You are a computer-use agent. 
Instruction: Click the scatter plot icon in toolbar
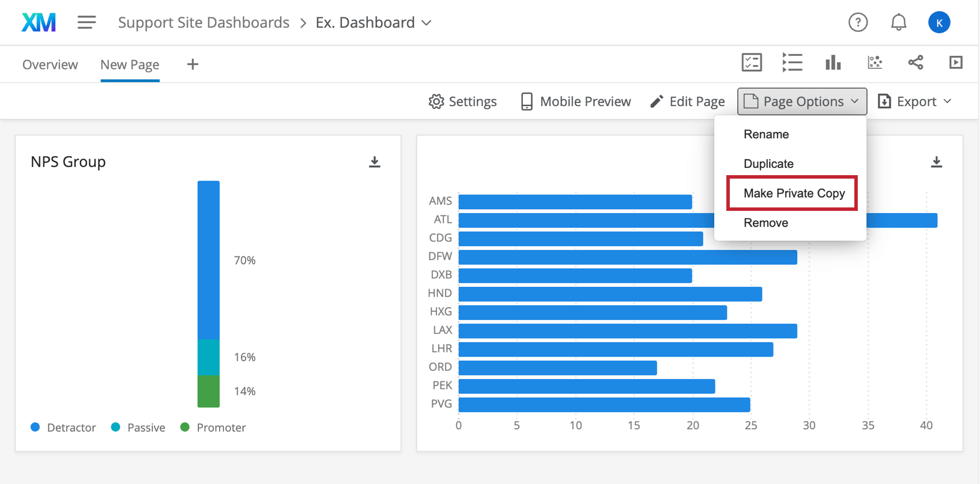[875, 62]
